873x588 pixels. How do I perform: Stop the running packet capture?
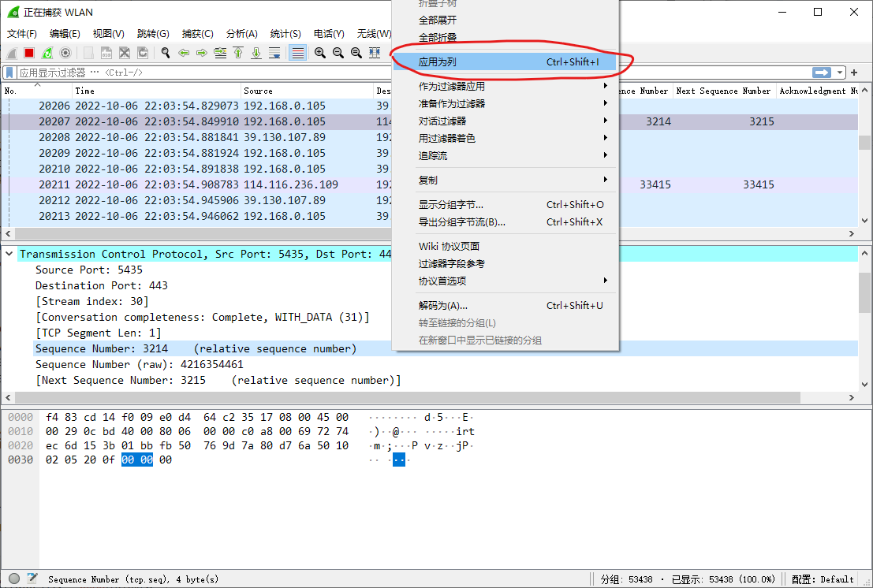pyautogui.click(x=29, y=53)
